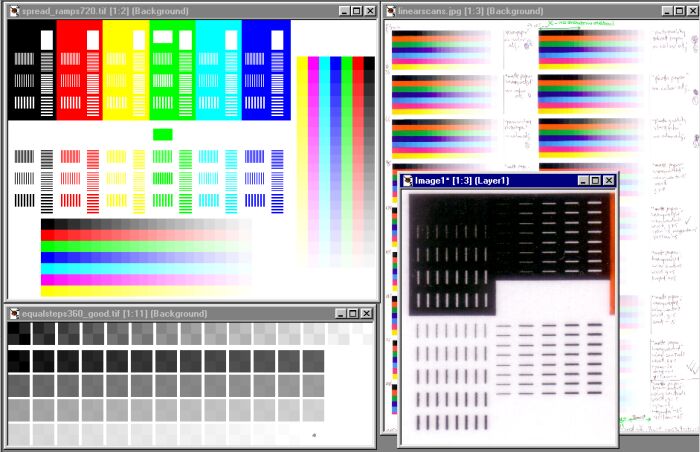The width and height of the screenshot is (700, 452).
Task: Close the spread_ramps720.tif window
Action: click(369, 10)
